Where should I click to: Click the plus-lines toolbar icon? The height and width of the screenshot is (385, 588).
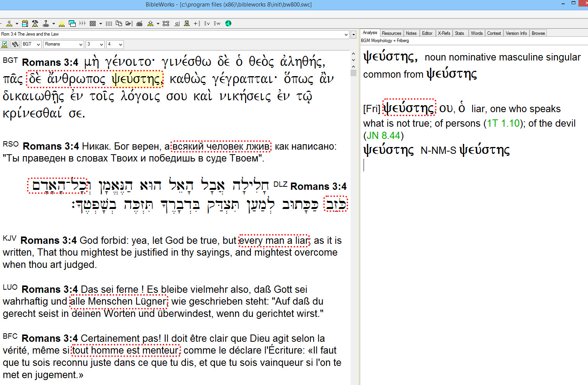pyautogui.click(x=197, y=23)
